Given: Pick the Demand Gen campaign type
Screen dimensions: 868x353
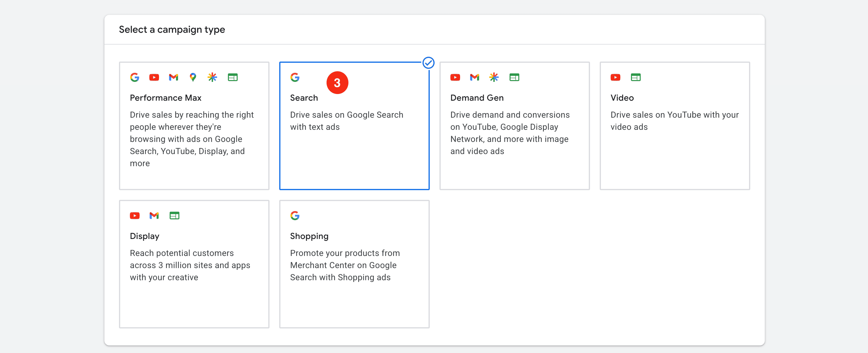Looking at the screenshot, I should coord(514,126).
